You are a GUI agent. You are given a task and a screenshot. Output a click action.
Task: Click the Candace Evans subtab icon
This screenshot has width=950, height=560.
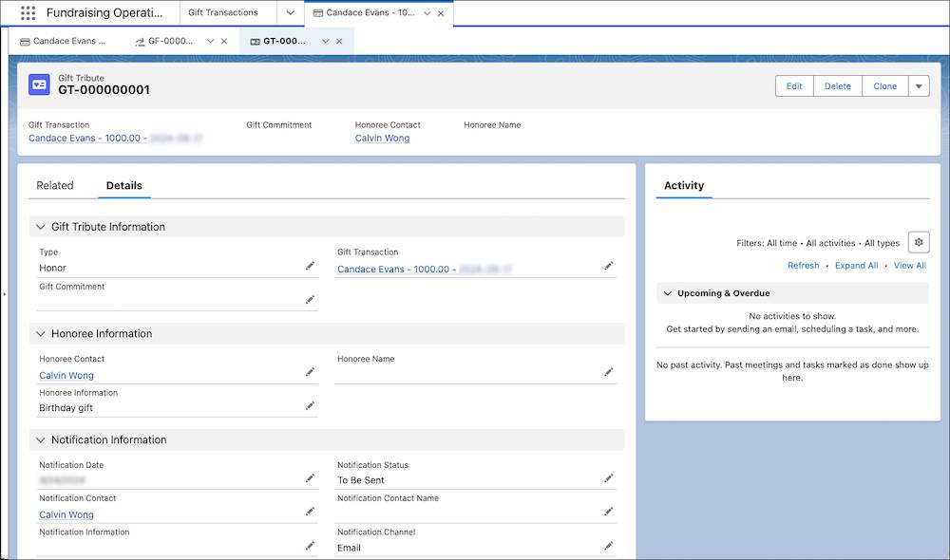(25, 41)
